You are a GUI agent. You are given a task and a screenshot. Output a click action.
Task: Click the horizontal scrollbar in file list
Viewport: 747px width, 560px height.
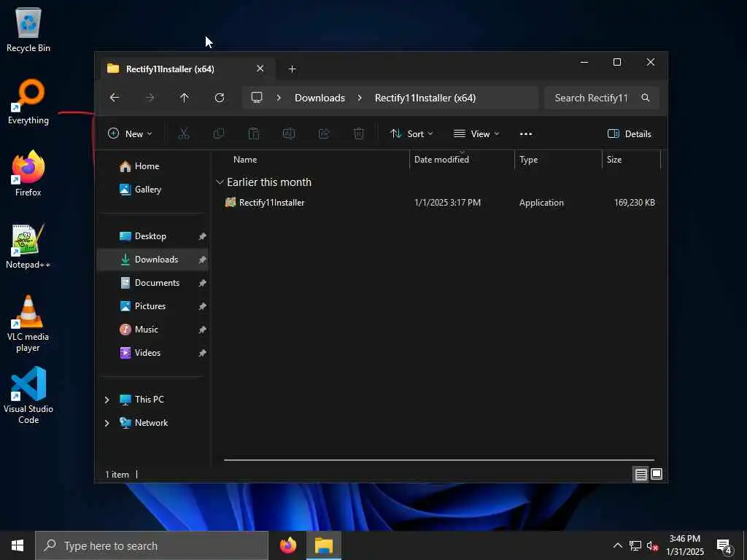click(x=438, y=460)
